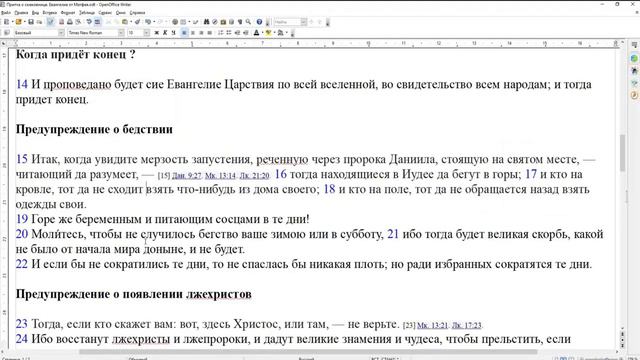
Task: Open the Paste options dropdown arrow
Action: pyautogui.click(x=131, y=22)
